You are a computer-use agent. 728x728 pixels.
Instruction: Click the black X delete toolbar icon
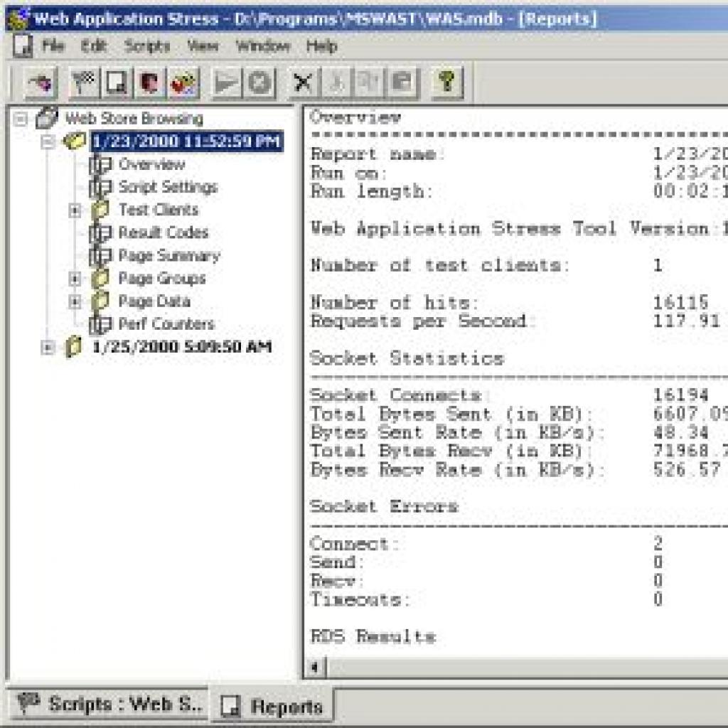coord(303,82)
